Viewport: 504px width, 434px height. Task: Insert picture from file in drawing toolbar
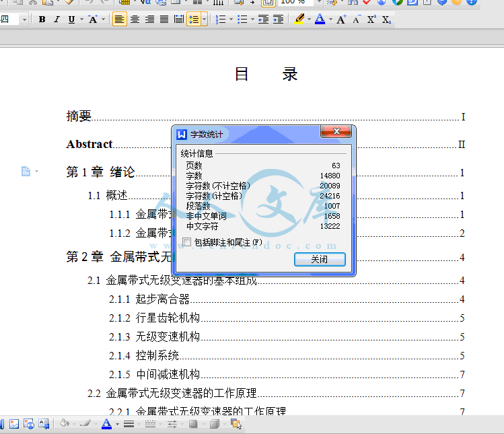pos(14,424)
